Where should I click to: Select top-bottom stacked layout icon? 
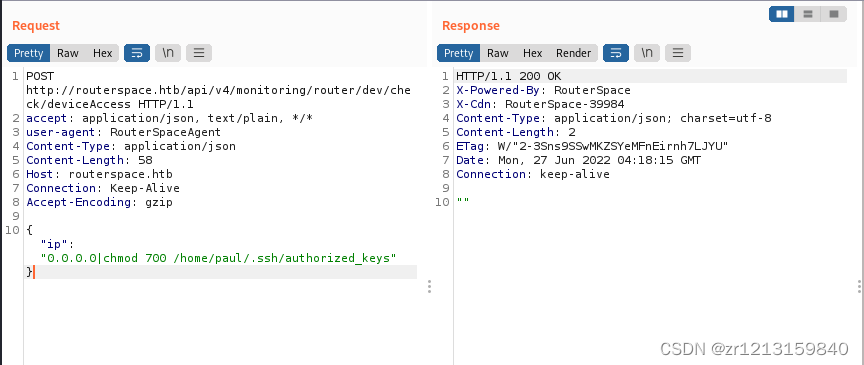click(x=808, y=14)
